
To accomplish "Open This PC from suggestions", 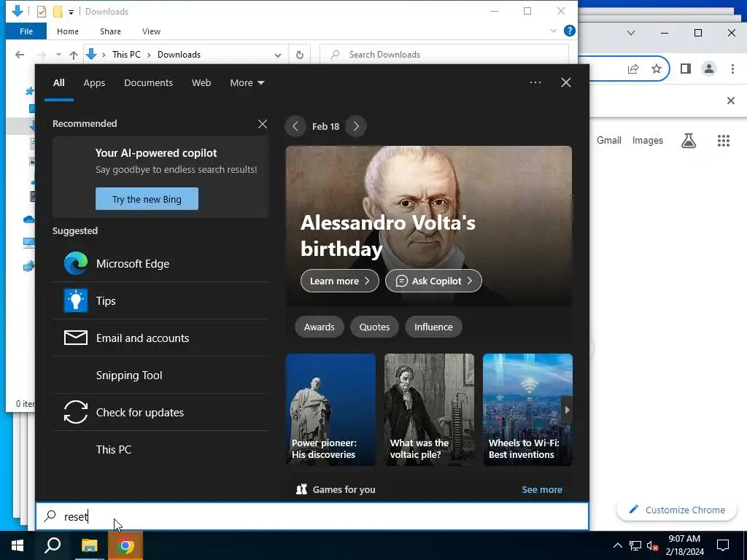I will [x=160, y=449].
